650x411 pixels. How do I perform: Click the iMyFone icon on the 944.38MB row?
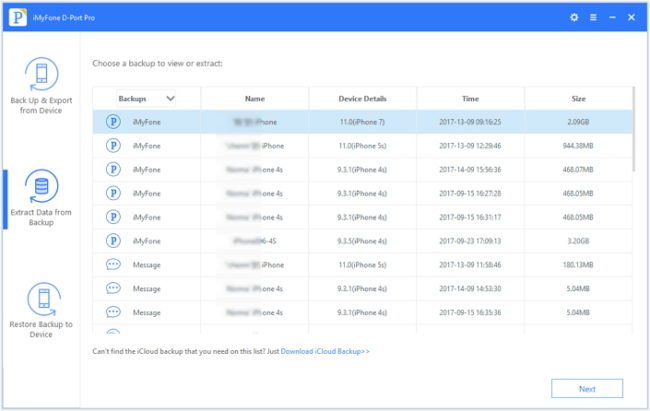click(113, 146)
